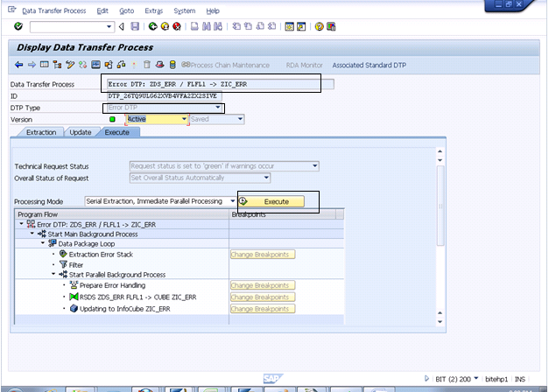
Task: Click the Print icon in standard toolbar
Action: coord(194,26)
